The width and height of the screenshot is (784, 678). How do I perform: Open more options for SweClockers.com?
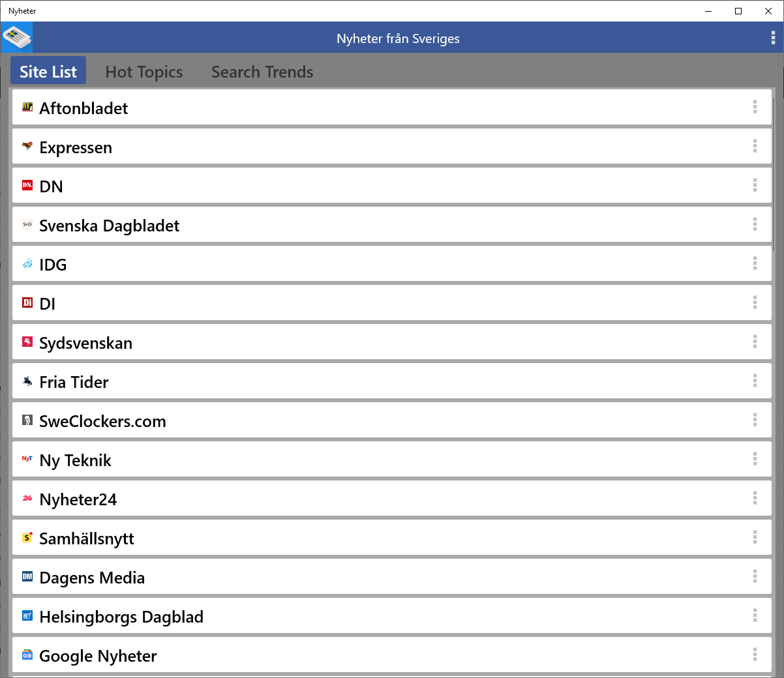pyautogui.click(x=755, y=420)
